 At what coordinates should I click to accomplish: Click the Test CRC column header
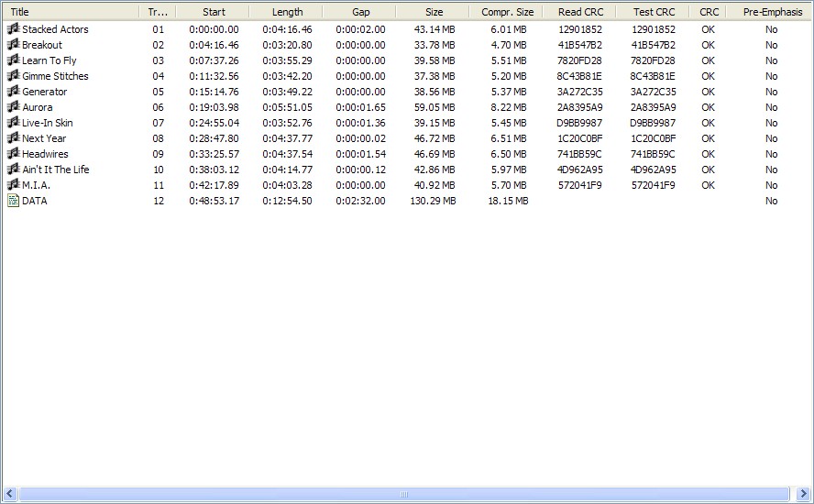[x=653, y=12]
